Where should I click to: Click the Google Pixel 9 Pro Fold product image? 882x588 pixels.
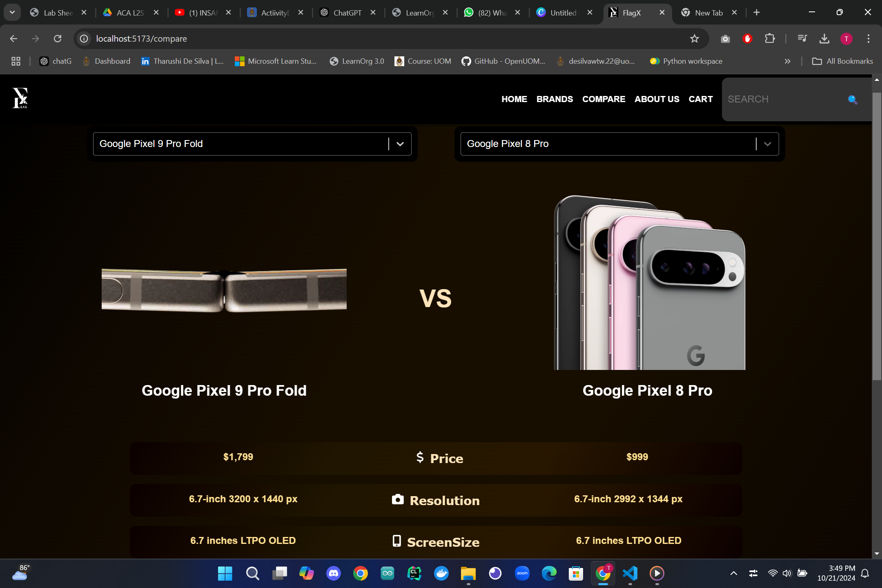tap(224, 290)
